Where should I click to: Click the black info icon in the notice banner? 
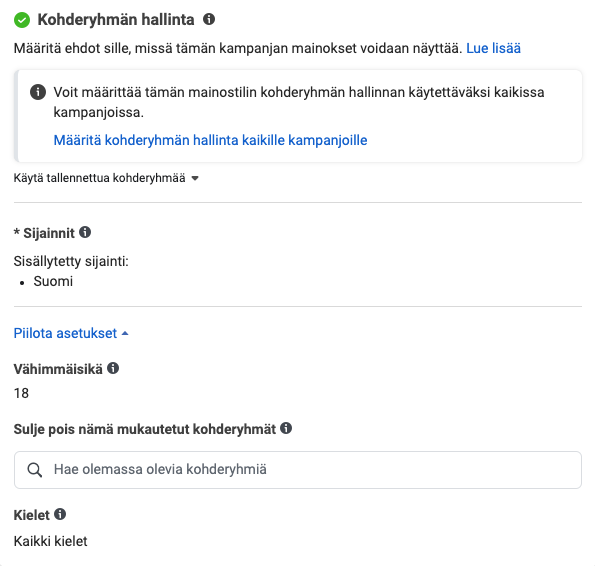pyautogui.click(x=38, y=92)
